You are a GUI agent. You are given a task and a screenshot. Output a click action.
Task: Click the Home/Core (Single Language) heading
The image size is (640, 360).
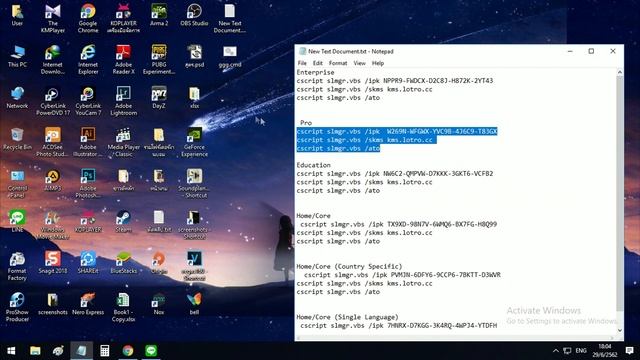pos(347,317)
